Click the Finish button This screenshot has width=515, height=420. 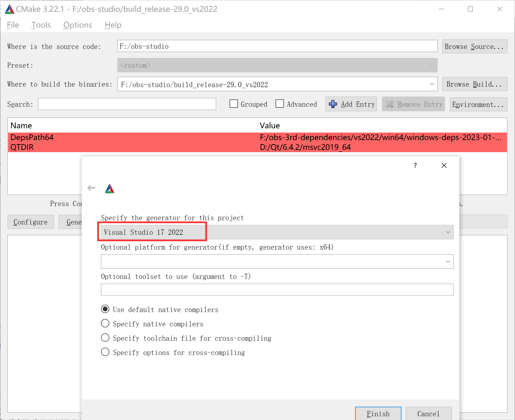(378, 413)
